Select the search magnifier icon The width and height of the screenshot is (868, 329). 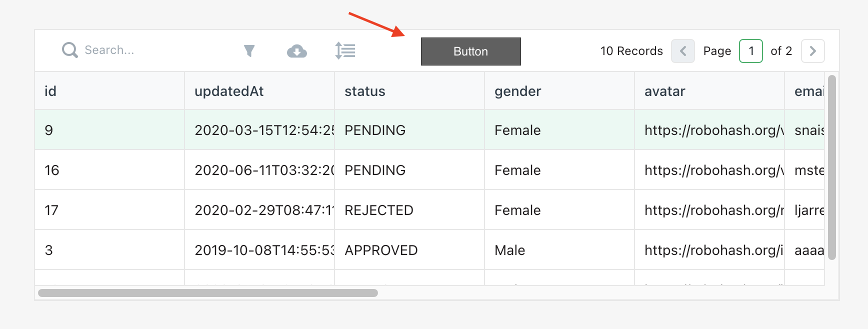(69, 50)
